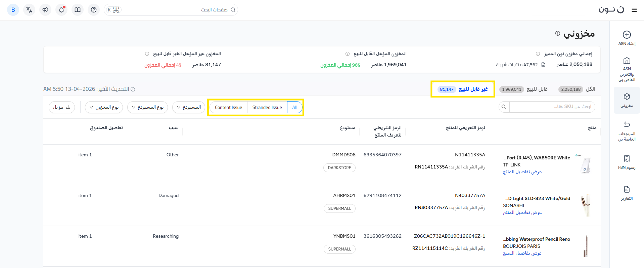
Task: Select the Stranded Issue filter
Action: [267, 107]
